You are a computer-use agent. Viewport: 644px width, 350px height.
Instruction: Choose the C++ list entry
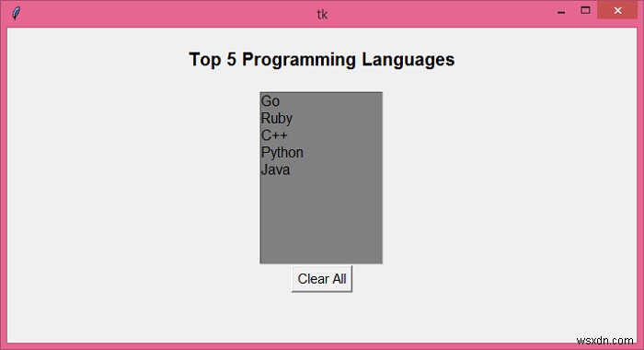(321, 135)
